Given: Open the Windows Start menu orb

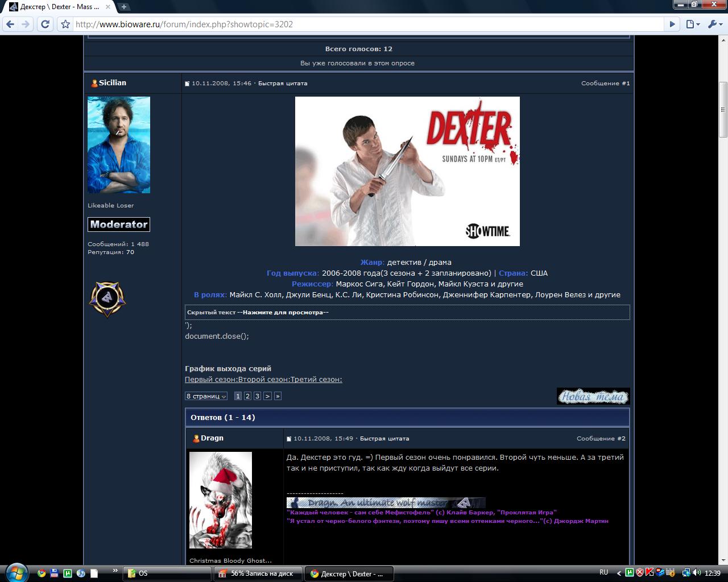Looking at the screenshot, I should tap(16, 571).
